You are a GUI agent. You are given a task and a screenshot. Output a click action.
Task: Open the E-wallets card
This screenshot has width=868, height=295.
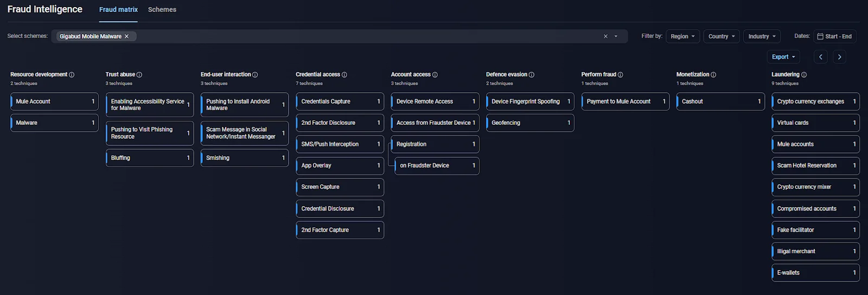point(815,273)
